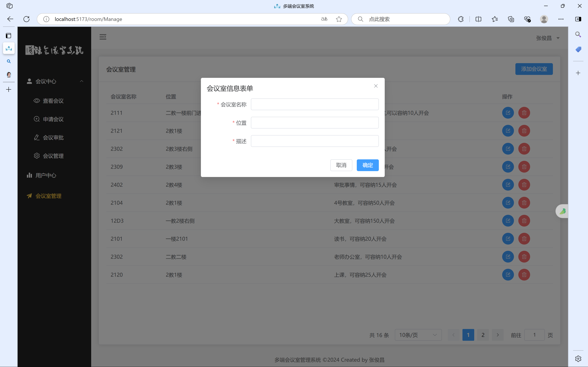Delete the 二教二楼 room row
588x367 pixels.
(524, 257)
